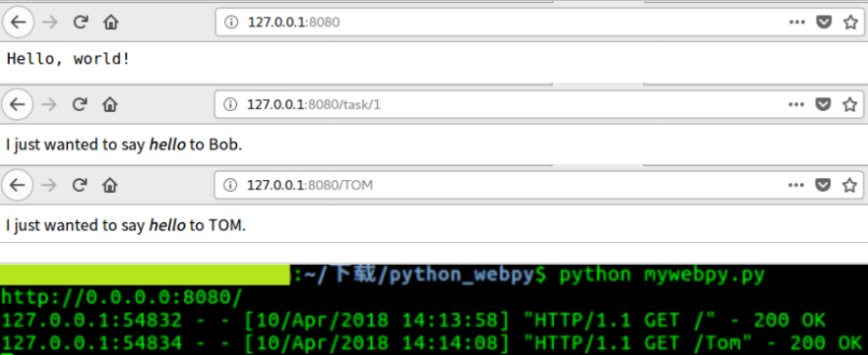Go back in the 8080/TOM browser window
Viewport: 868px width, 355px height.
click(x=18, y=185)
